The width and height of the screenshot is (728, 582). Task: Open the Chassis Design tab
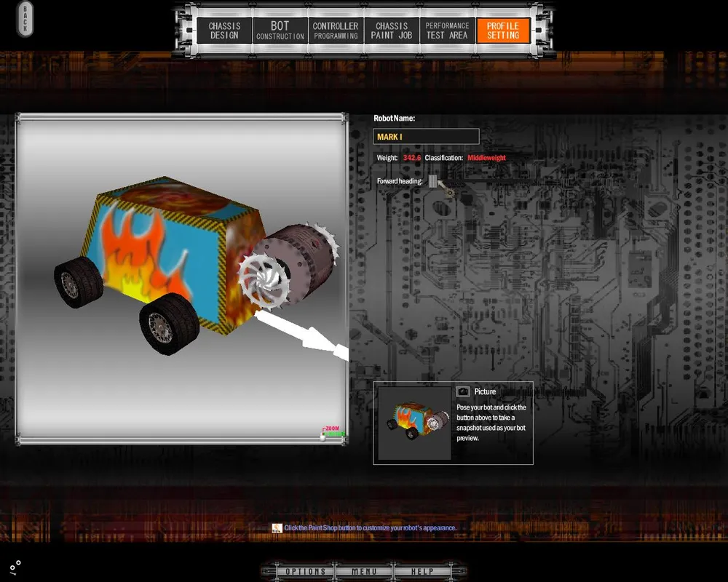tap(225, 31)
